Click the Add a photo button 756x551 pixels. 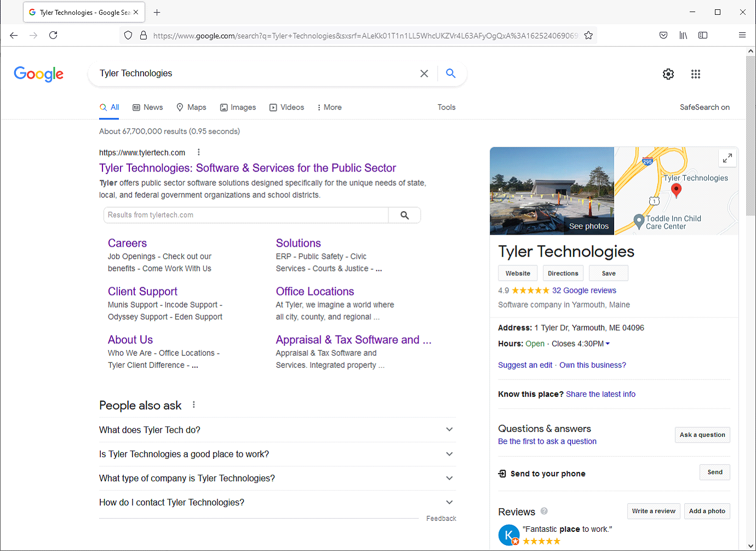pyautogui.click(x=707, y=511)
